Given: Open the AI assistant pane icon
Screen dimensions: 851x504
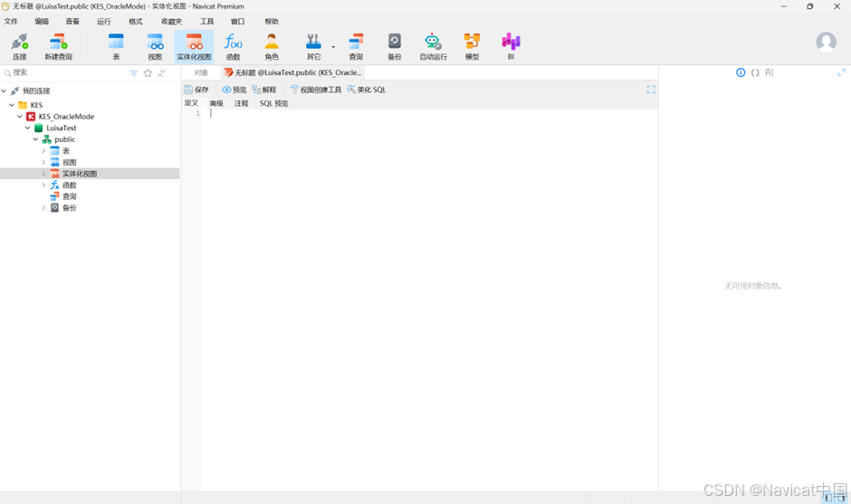Looking at the screenshot, I should (x=769, y=72).
